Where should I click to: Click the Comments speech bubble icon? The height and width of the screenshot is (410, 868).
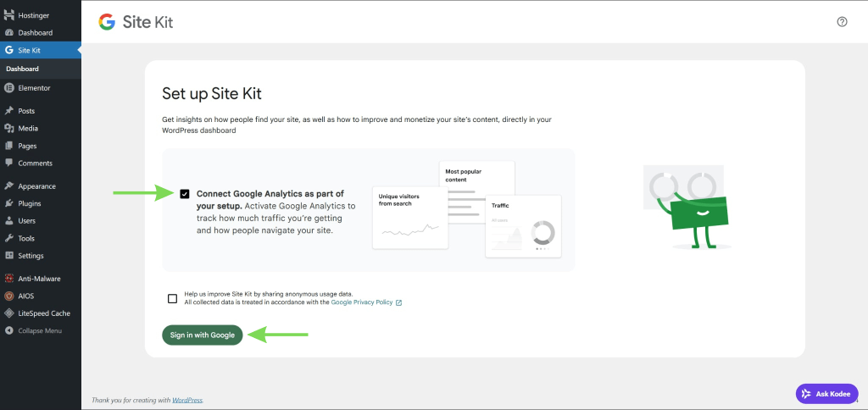pos(8,163)
